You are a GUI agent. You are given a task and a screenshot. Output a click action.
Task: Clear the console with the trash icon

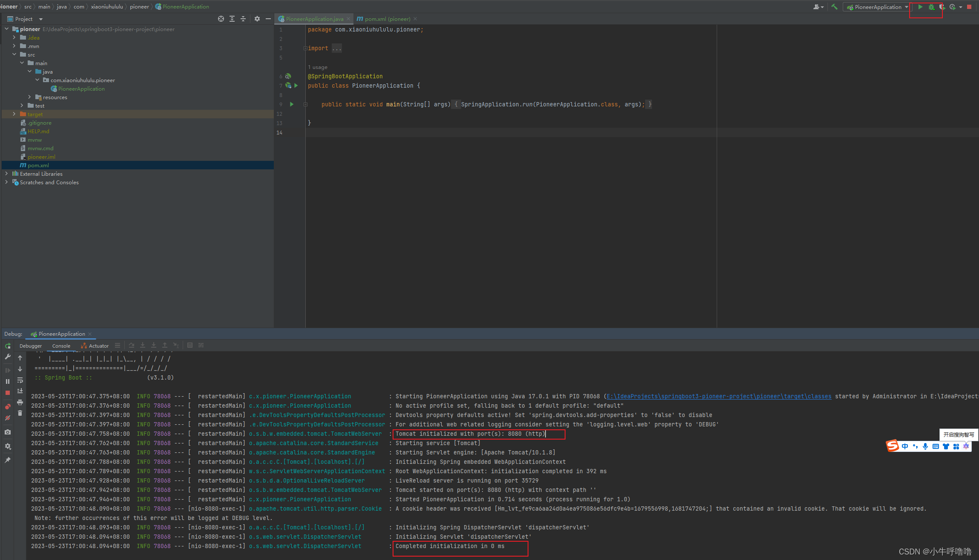click(x=20, y=413)
